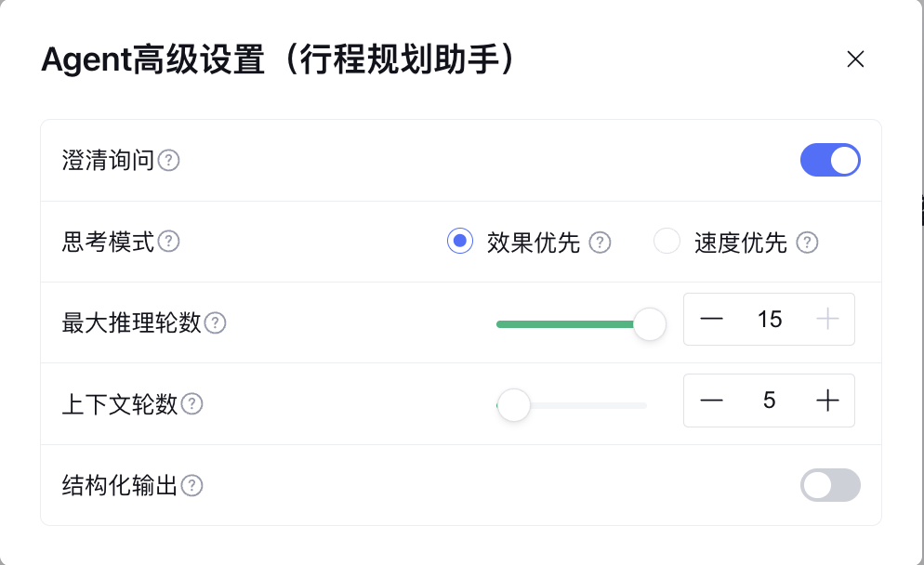
Task: Enable the 结构化输出 switch
Action: (830, 485)
